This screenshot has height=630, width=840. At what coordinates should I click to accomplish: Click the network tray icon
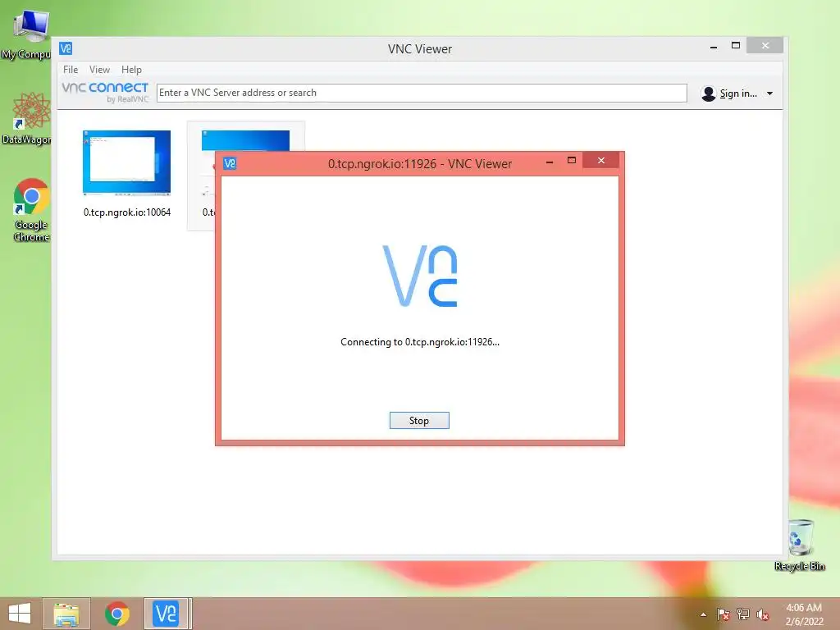click(743, 614)
